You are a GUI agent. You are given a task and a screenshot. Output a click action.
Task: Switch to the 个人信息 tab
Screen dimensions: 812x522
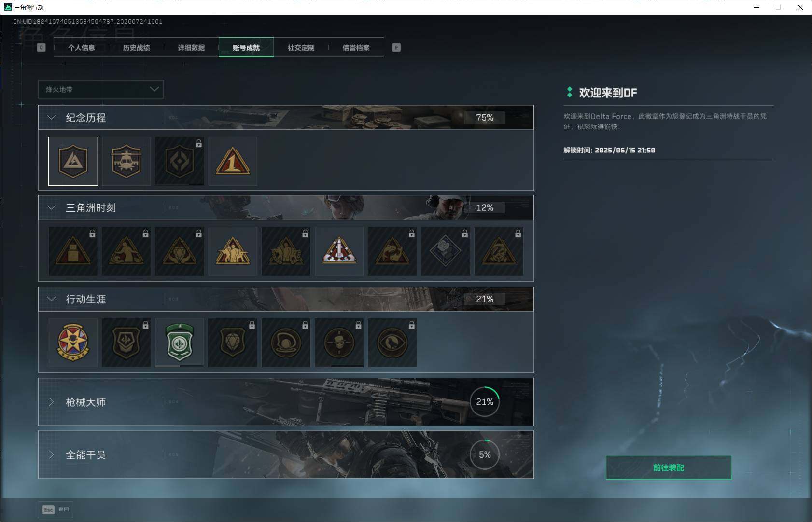[82, 47]
